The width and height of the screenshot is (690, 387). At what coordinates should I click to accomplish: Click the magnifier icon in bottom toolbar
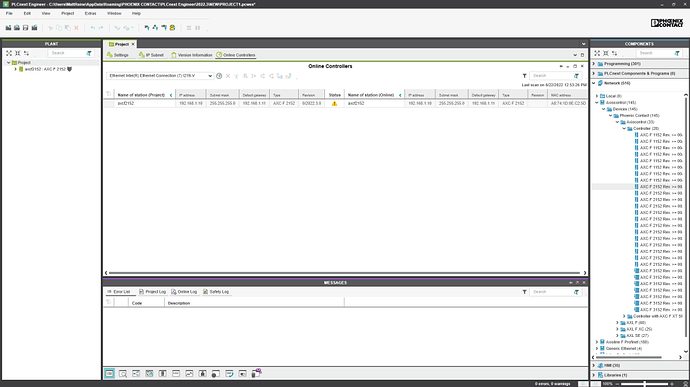point(123,373)
